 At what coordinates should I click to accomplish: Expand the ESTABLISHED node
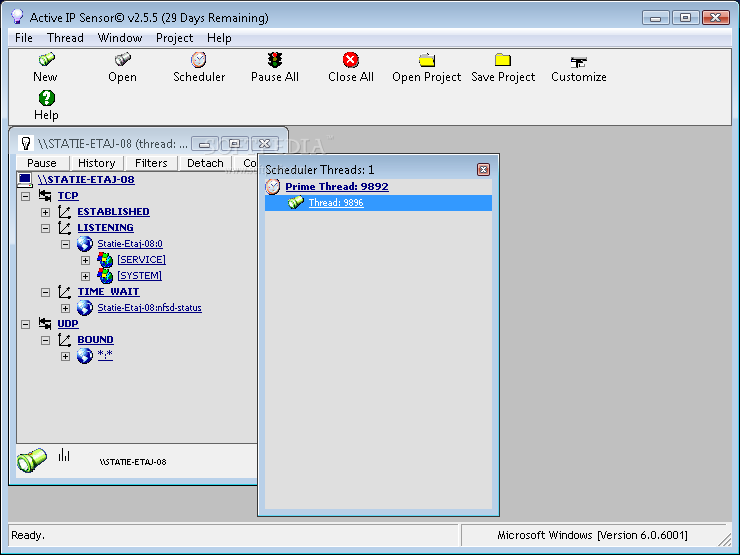45,212
